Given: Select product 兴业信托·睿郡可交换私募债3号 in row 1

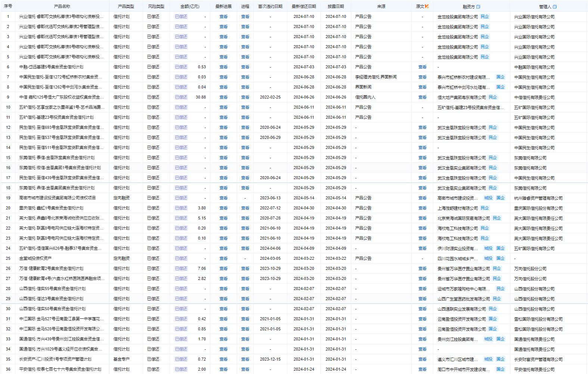Looking at the screenshot, I should [x=62, y=17].
